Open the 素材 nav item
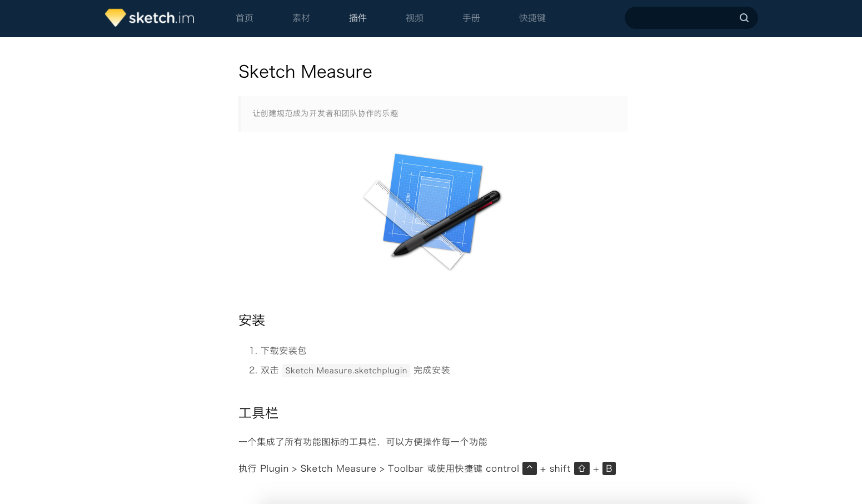Screen dimensions: 862x504 301,18
